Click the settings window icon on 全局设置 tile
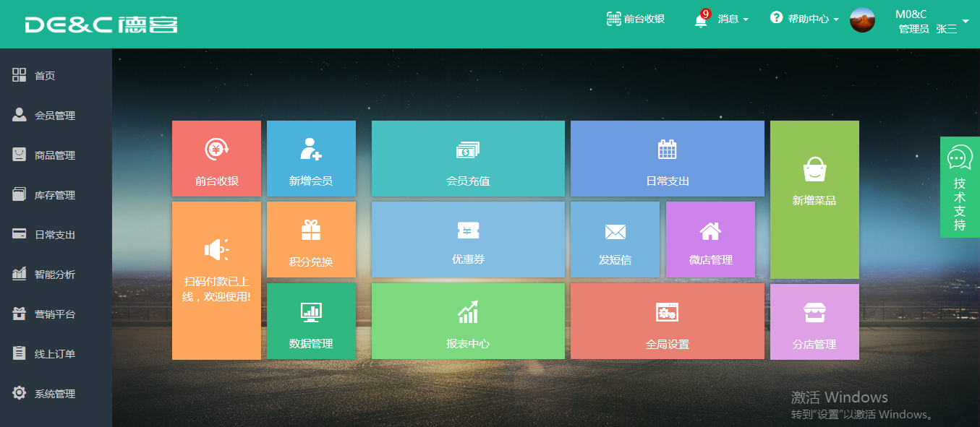The image size is (980, 427). pos(667,312)
